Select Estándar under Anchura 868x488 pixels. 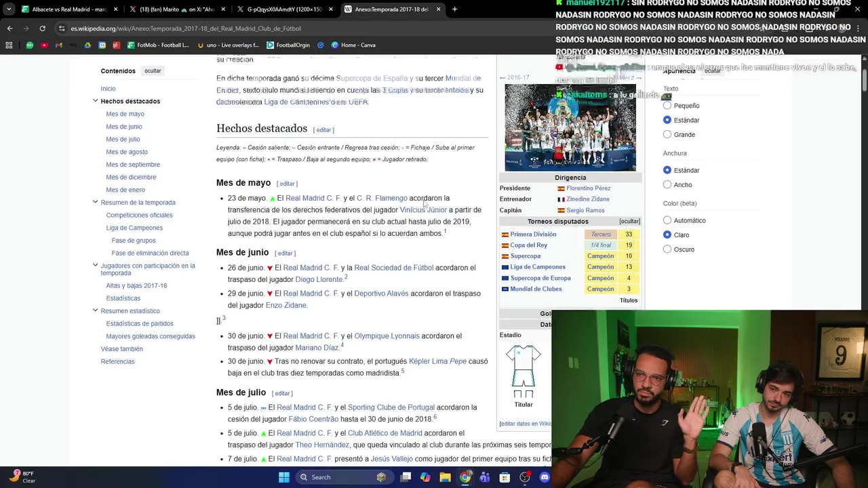(x=667, y=170)
